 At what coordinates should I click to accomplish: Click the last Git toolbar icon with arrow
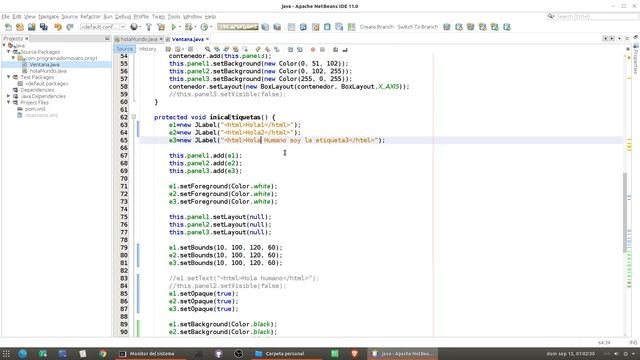pyautogui.click(x=507, y=27)
